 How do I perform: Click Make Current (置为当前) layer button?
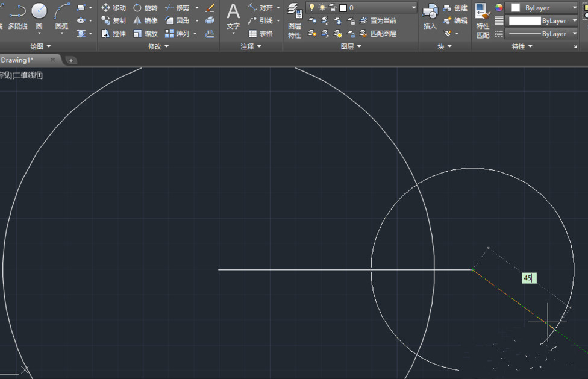pyautogui.click(x=378, y=20)
